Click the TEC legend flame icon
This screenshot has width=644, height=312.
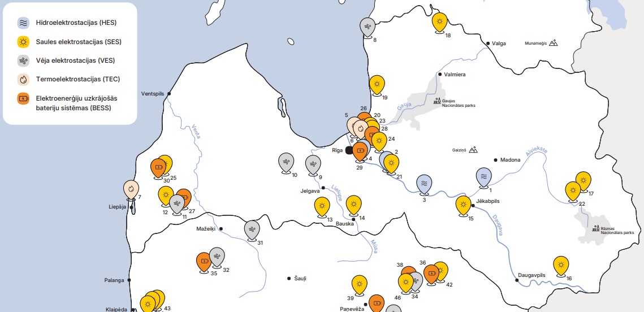point(23,79)
